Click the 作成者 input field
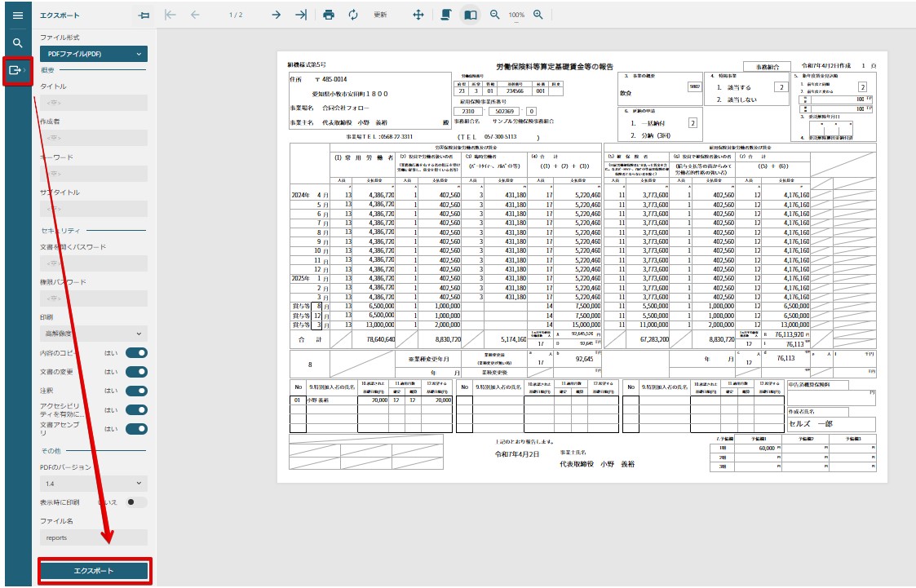Viewport: 916px width, 588px height. (94, 138)
